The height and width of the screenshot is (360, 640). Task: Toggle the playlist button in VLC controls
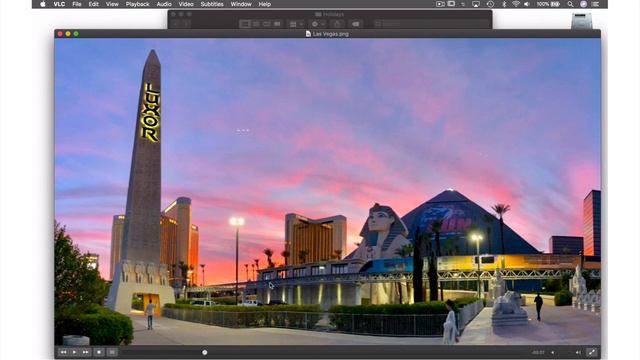[x=112, y=352]
